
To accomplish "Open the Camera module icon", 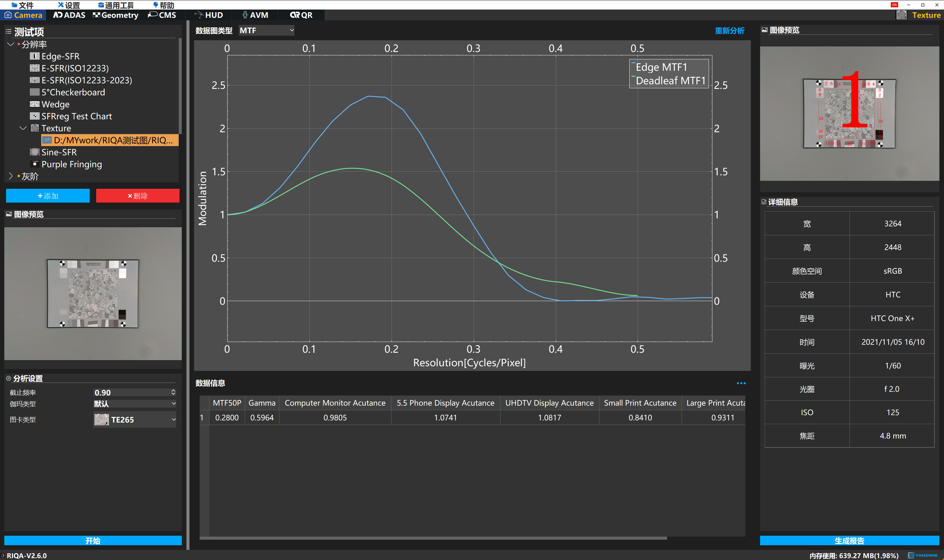I will click(x=8, y=15).
